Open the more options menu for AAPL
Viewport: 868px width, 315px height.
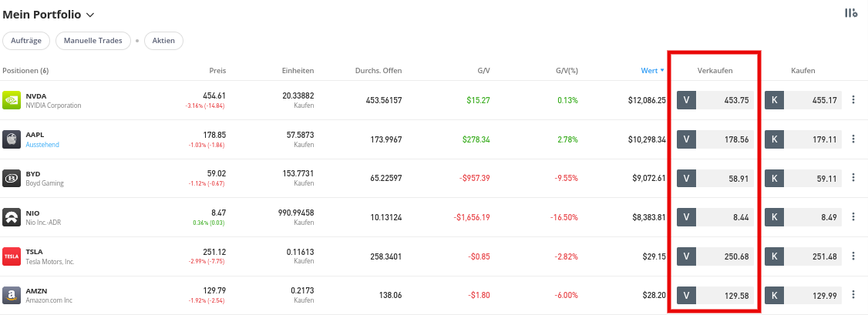click(853, 139)
